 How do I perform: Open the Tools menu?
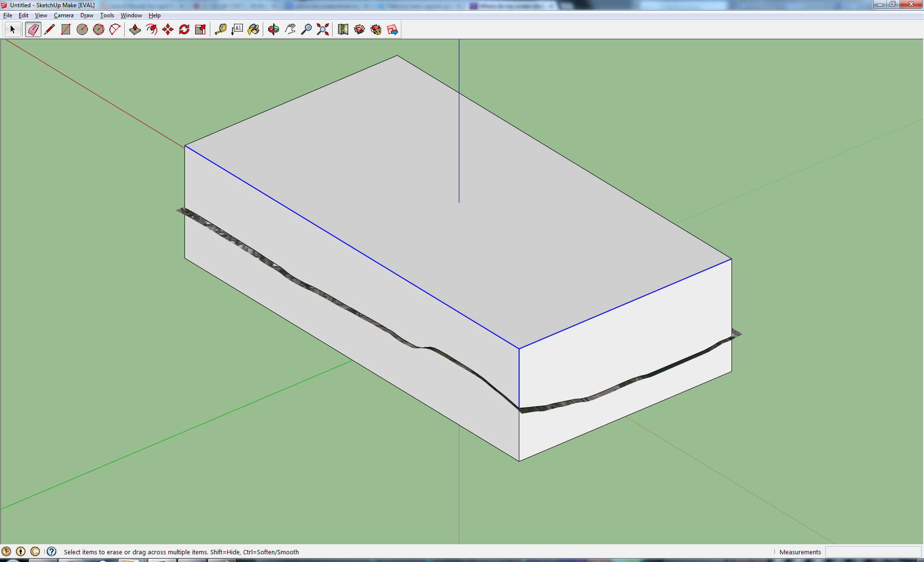[107, 15]
